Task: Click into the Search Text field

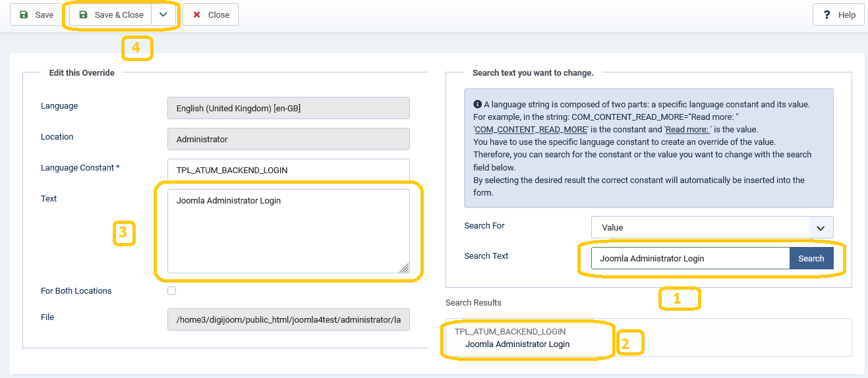Action: point(689,258)
